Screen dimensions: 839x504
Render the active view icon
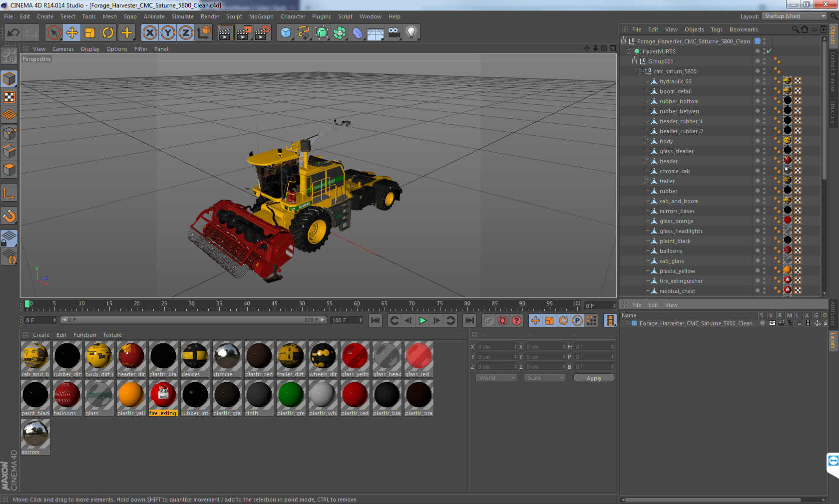point(226,33)
